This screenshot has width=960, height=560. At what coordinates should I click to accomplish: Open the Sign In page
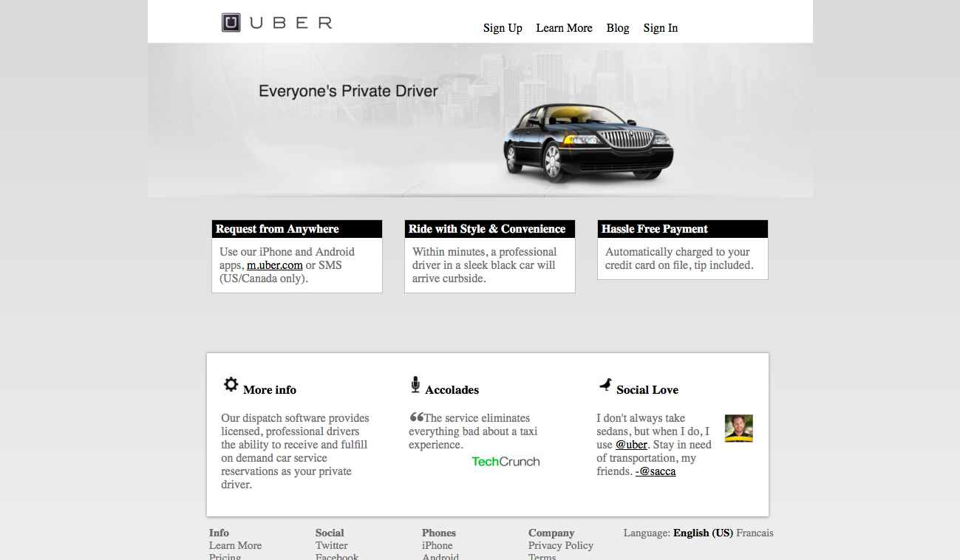pos(661,28)
